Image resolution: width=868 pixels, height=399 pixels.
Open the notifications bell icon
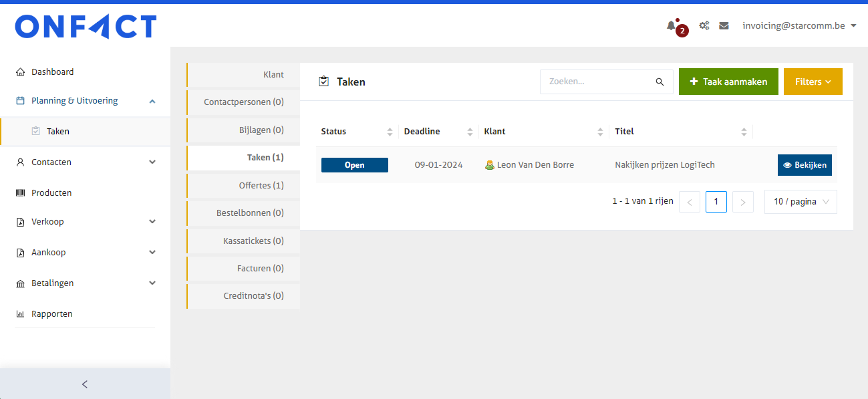point(671,26)
